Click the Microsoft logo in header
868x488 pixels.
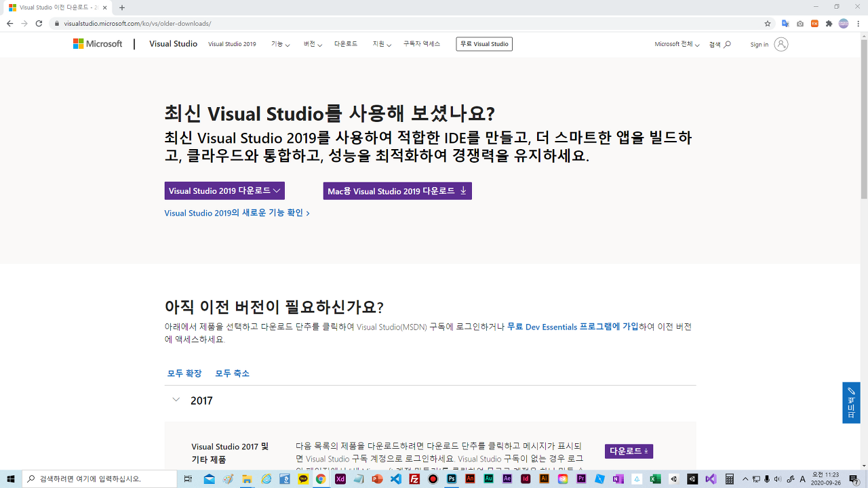pyautogui.click(x=98, y=44)
